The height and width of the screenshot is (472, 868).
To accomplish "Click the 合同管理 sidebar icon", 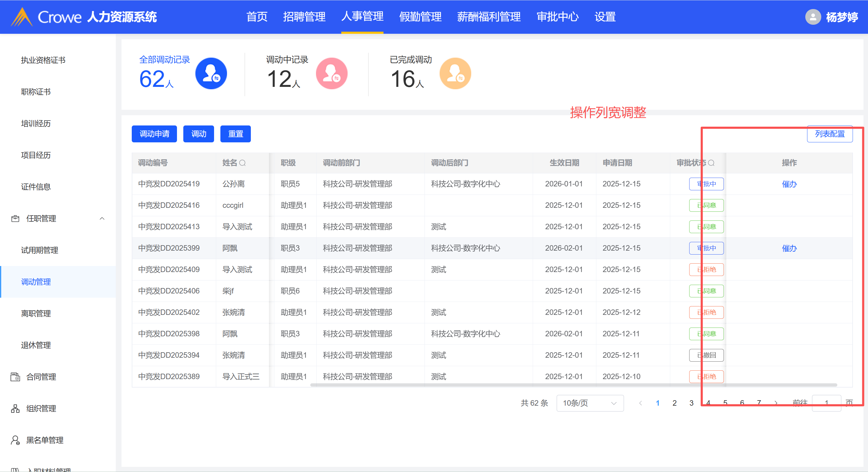I will (15, 377).
